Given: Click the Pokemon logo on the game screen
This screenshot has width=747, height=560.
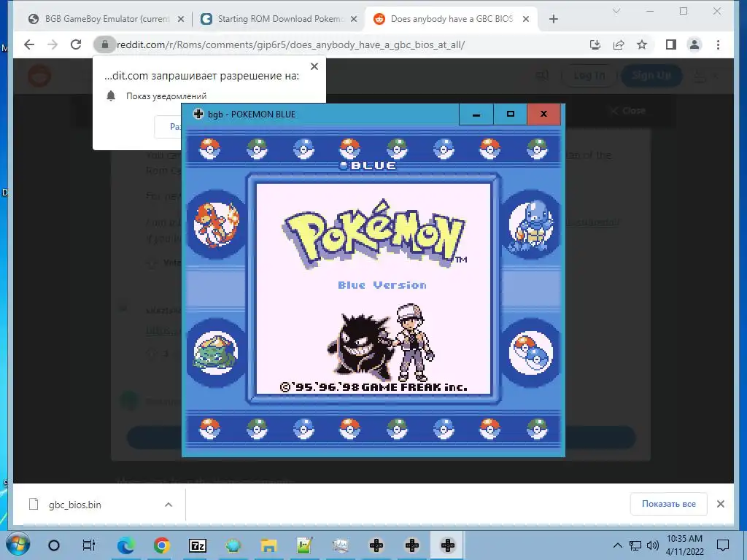Looking at the screenshot, I should pyautogui.click(x=373, y=234).
